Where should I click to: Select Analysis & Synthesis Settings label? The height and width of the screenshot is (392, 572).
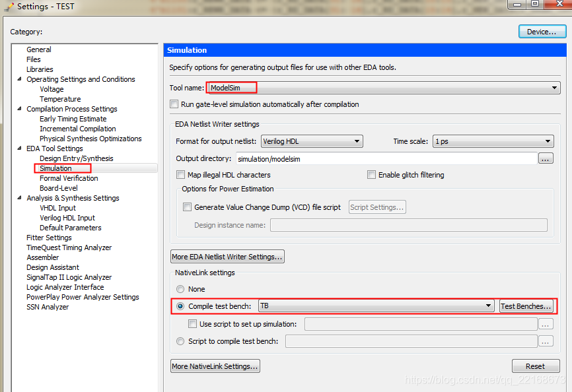pyautogui.click(x=73, y=198)
